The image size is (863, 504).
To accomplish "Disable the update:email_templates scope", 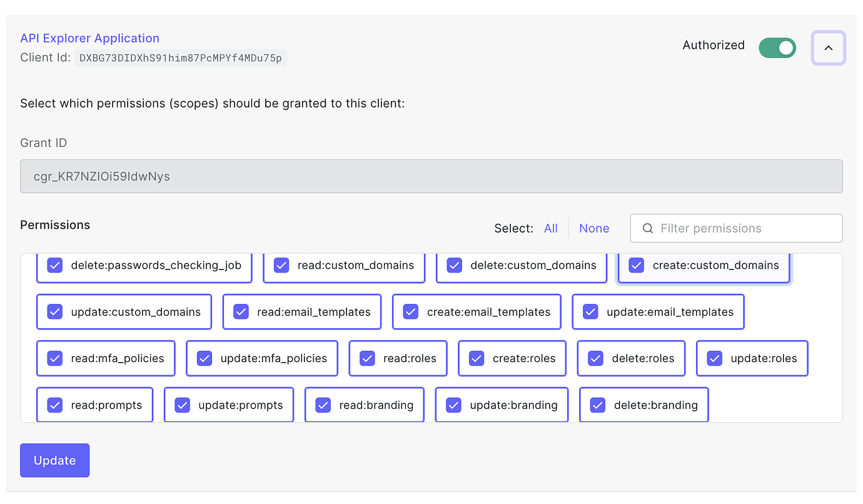I will (590, 311).
